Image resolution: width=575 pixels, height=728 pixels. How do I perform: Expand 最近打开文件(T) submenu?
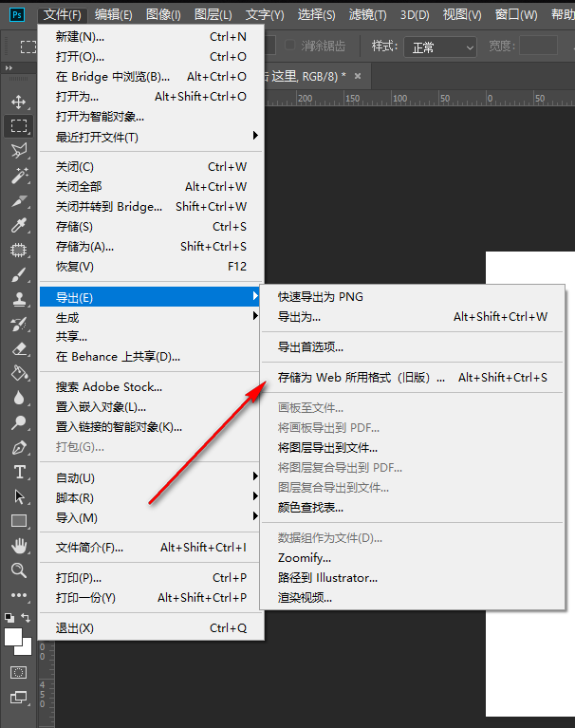(x=152, y=137)
